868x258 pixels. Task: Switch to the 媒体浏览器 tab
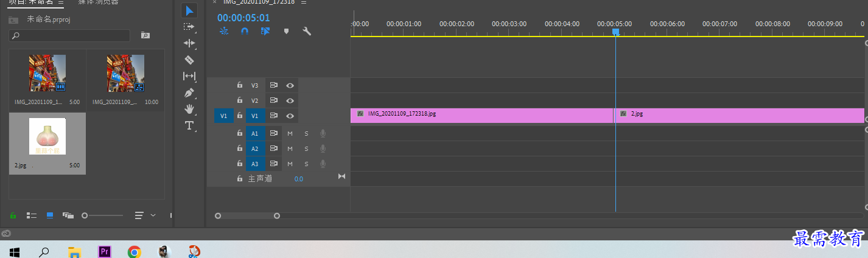point(99,2)
